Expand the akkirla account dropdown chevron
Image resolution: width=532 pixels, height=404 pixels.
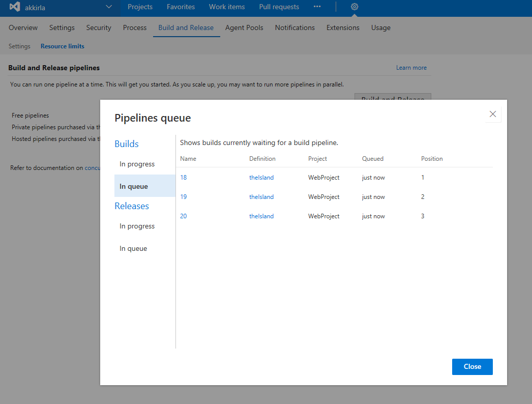109,7
